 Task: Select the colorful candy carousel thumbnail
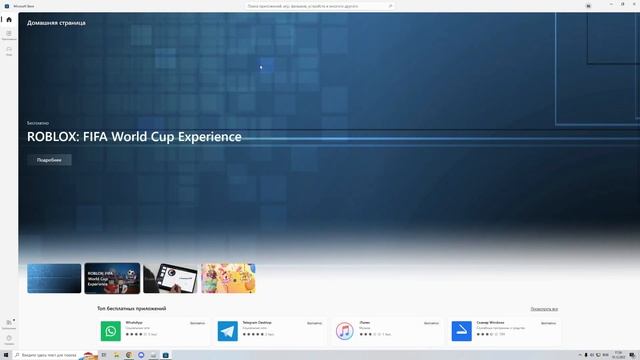228,278
